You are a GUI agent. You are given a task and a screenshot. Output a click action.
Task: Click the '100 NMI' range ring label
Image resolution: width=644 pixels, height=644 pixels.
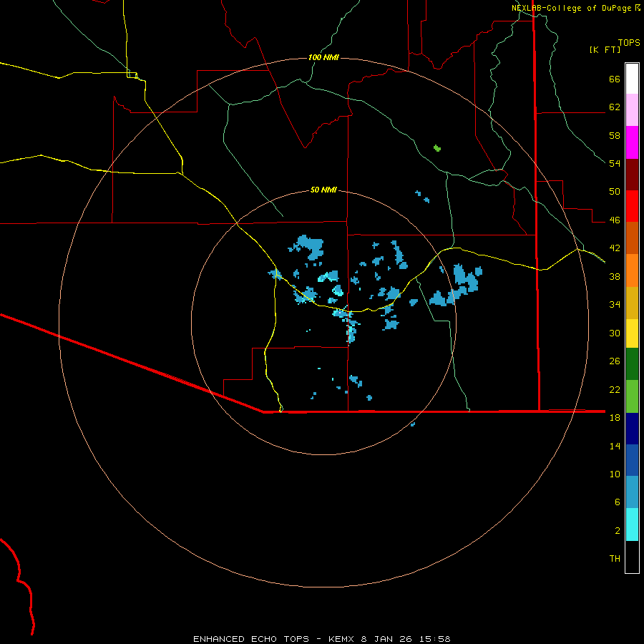323,57
